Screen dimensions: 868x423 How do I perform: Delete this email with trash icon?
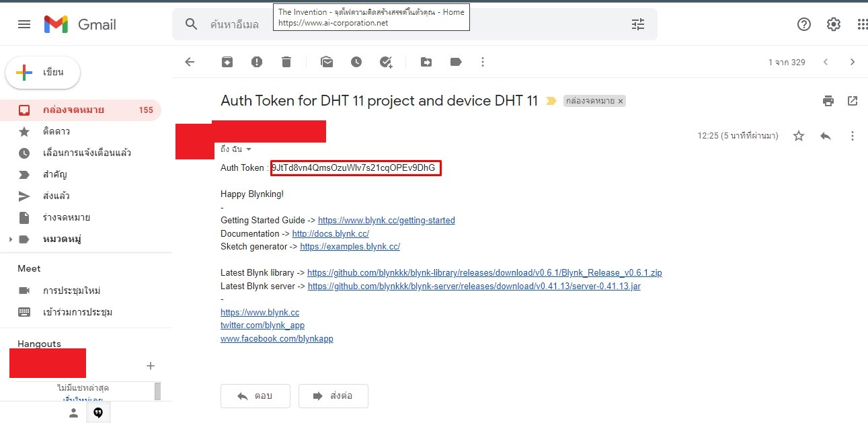pyautogui.click(x=286, y=62)
